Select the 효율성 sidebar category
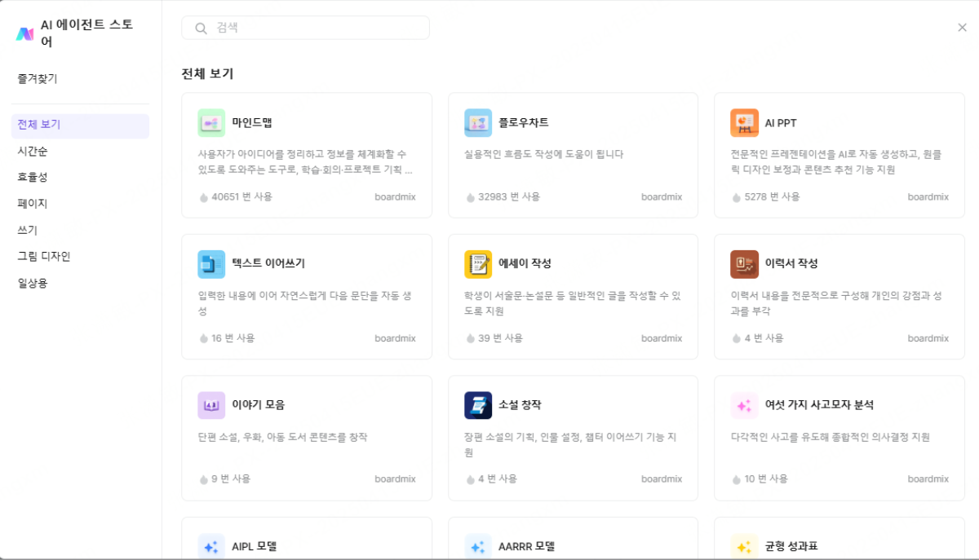Image resolution: width=979 pixels, height=560 pixels. [x=31, y=178]
